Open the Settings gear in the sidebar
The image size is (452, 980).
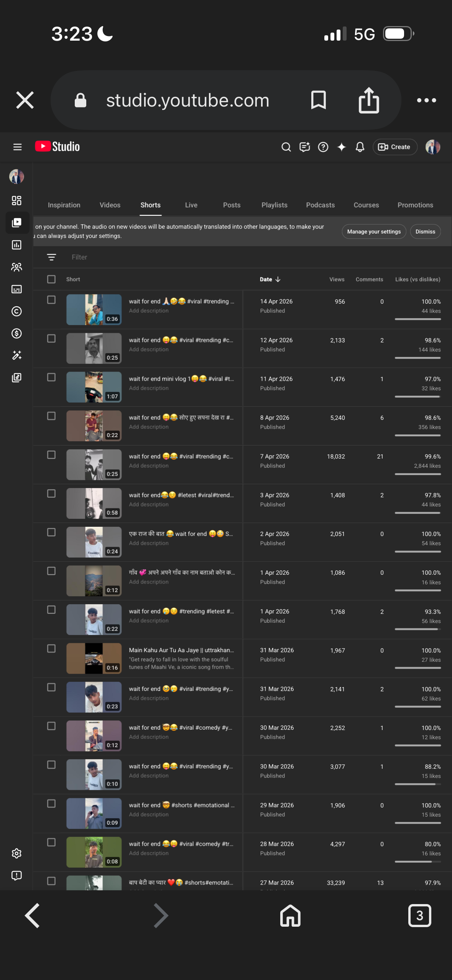(16, 853)
